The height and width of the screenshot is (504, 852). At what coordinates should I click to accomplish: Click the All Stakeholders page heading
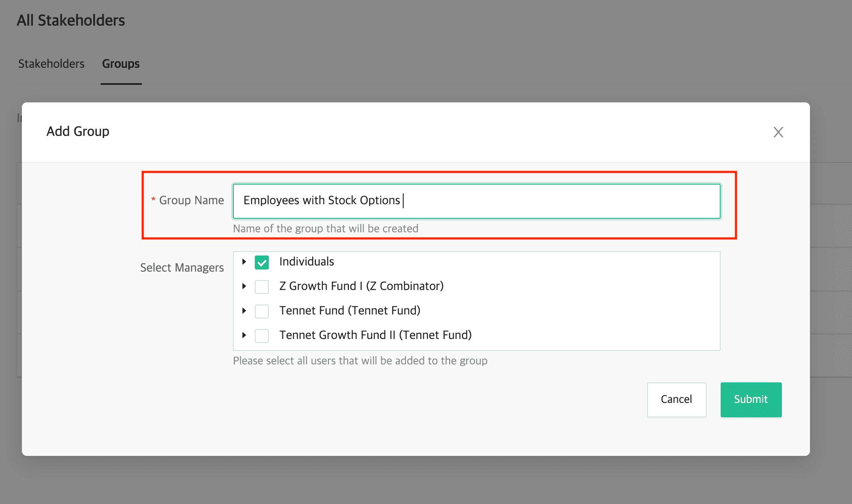click(x=71, y=21)
